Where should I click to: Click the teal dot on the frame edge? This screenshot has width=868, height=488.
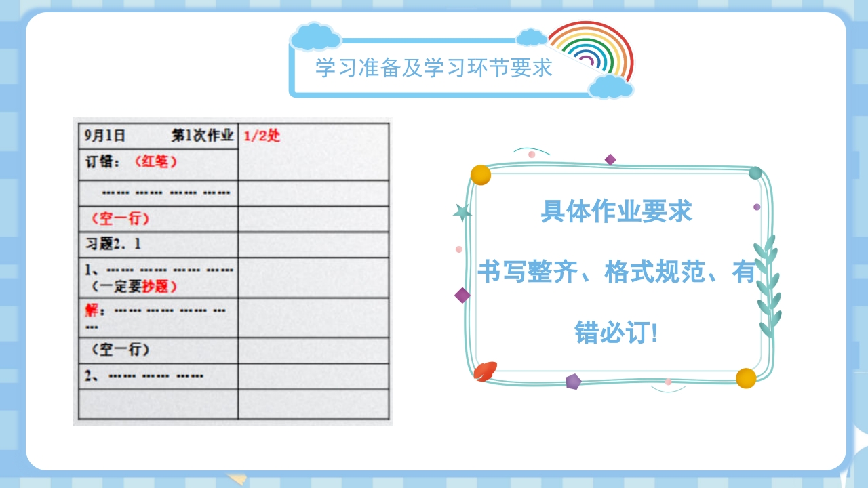(755, 173)
